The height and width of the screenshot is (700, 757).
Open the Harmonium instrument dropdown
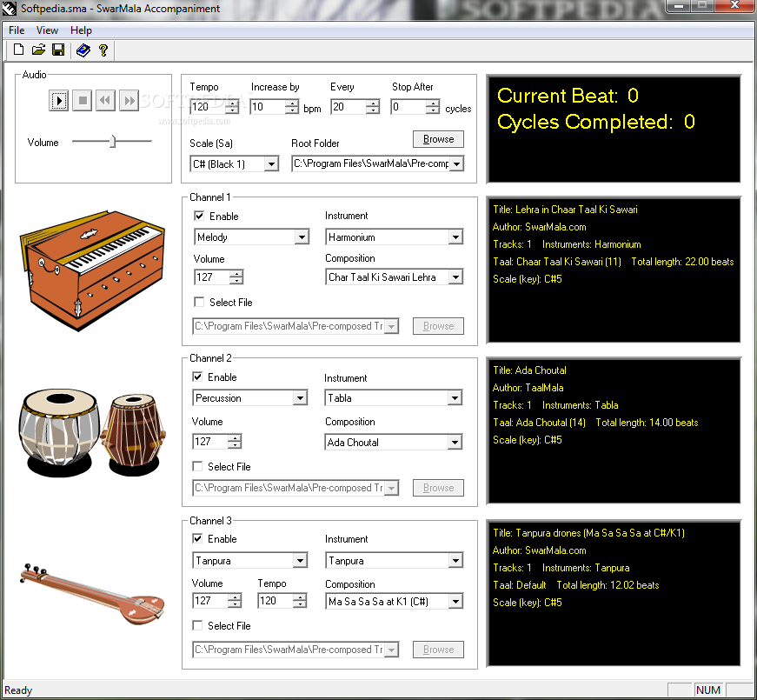(x=455, y=237)
